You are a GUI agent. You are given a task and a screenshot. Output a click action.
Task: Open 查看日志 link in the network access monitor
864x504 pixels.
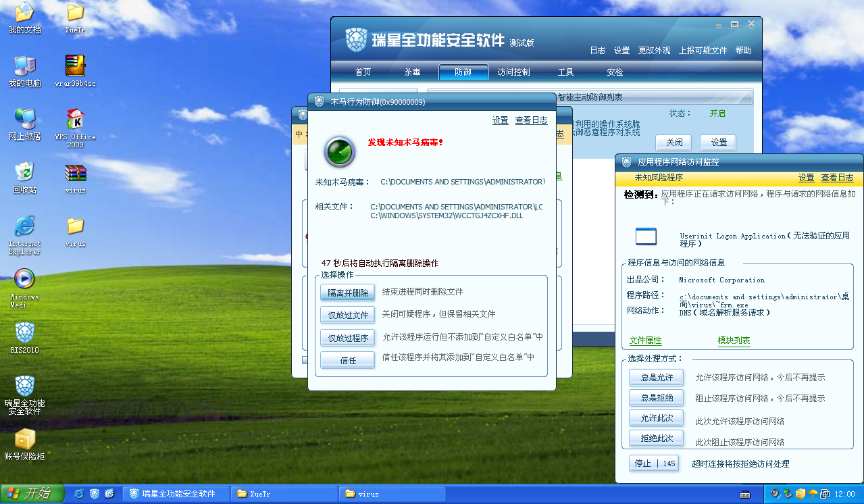pos(837,178)
